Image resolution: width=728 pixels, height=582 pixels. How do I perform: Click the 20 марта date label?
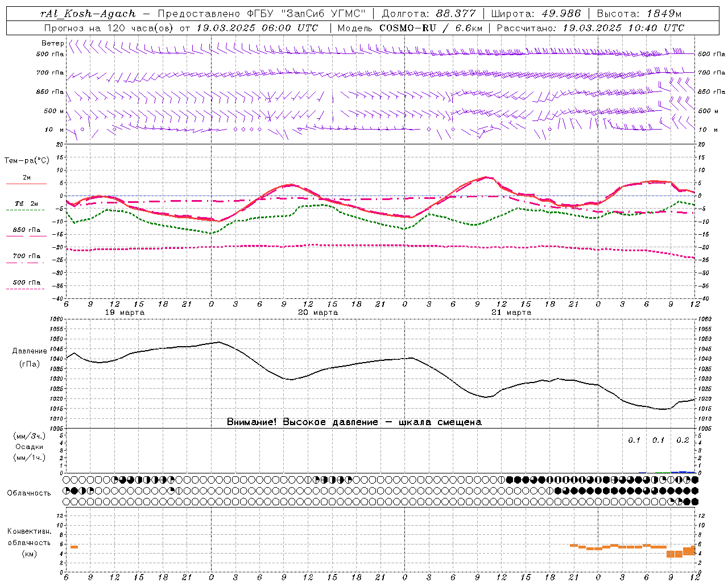(318, 313)
